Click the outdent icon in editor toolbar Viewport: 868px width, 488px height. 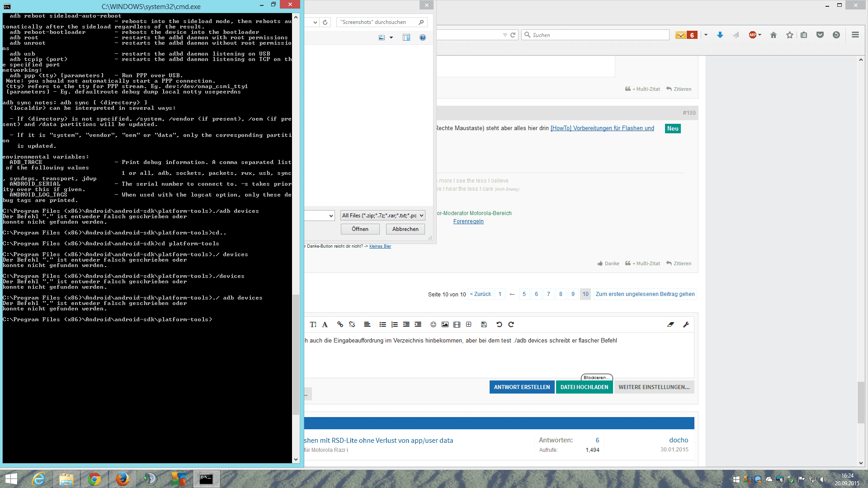pos(406,324)
